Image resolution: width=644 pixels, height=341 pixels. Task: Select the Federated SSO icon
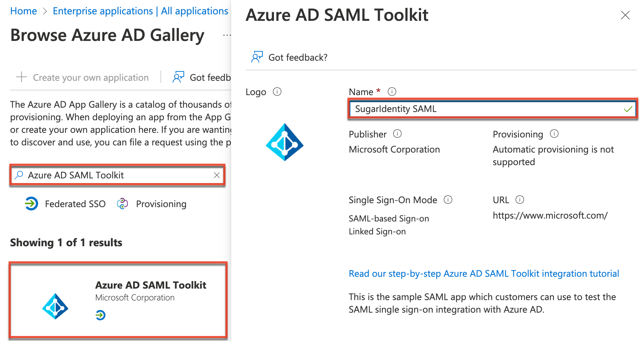31,204
